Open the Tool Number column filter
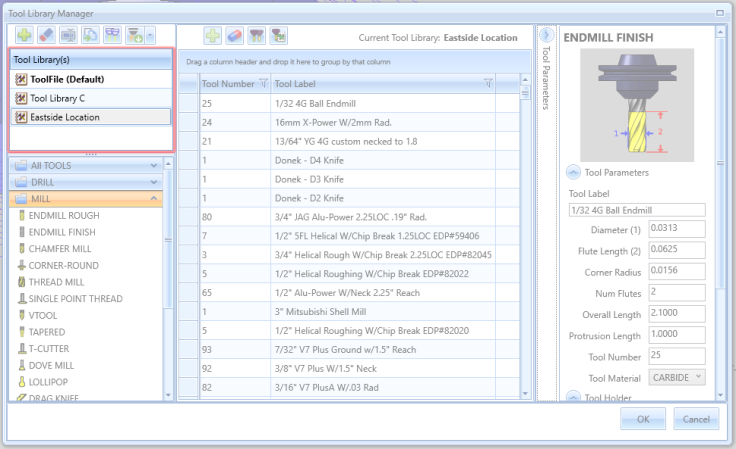Image resolution: width=736 pixels, height=449 pixels. [263, 84]
